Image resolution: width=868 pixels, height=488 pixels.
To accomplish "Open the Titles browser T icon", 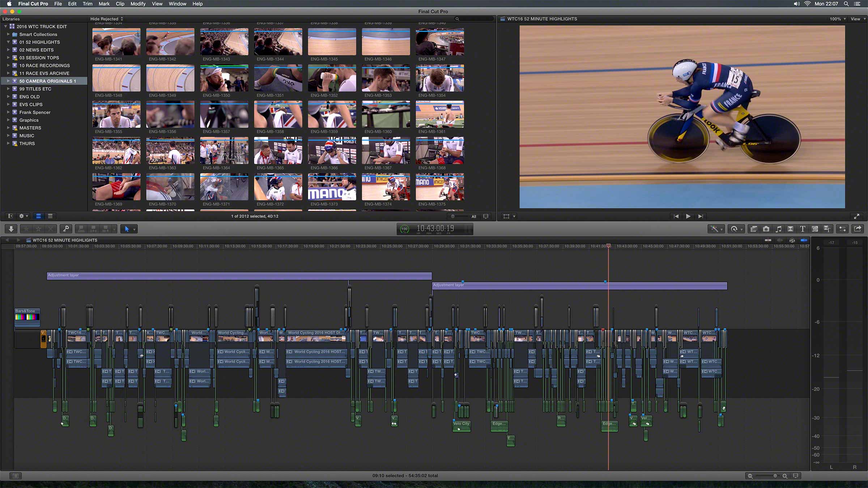I will pos(803,229).
